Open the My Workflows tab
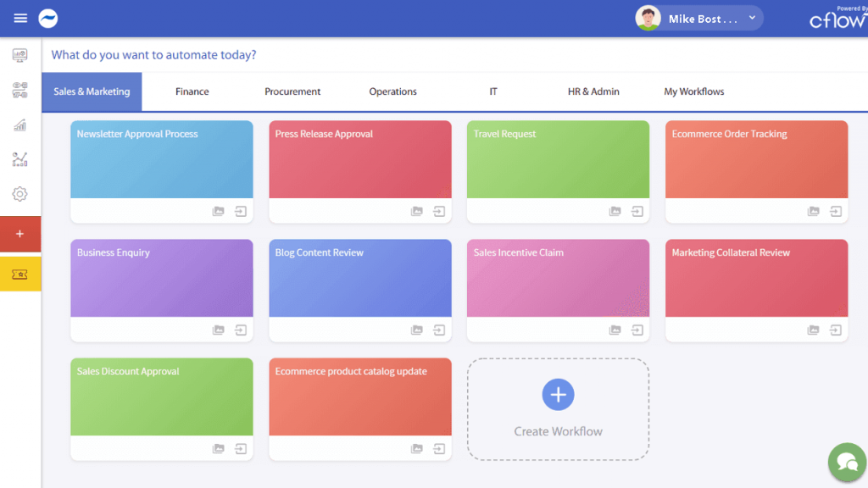 click(693, 91)
